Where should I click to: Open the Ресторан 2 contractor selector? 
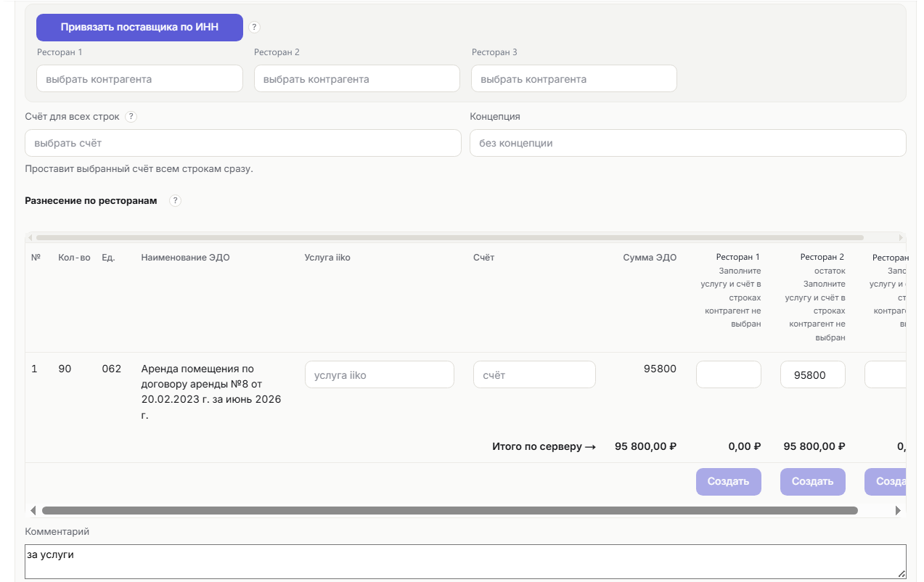pyautogui.click(x=357, y=78)
